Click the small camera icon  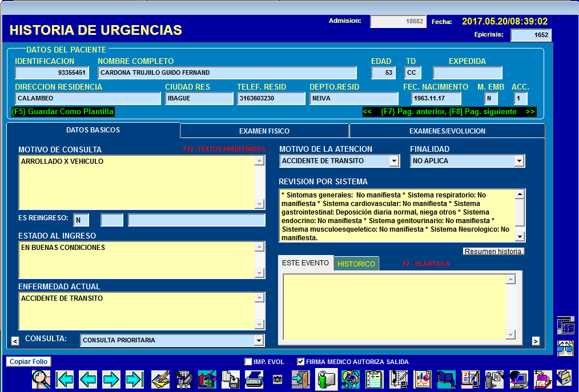point(278,379)
